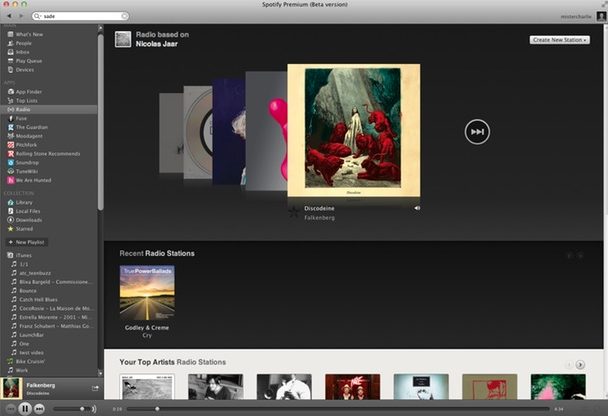This screenshot has height=416, width=608.
Task: Click Create New Station button
Action: tap(559, 40)
